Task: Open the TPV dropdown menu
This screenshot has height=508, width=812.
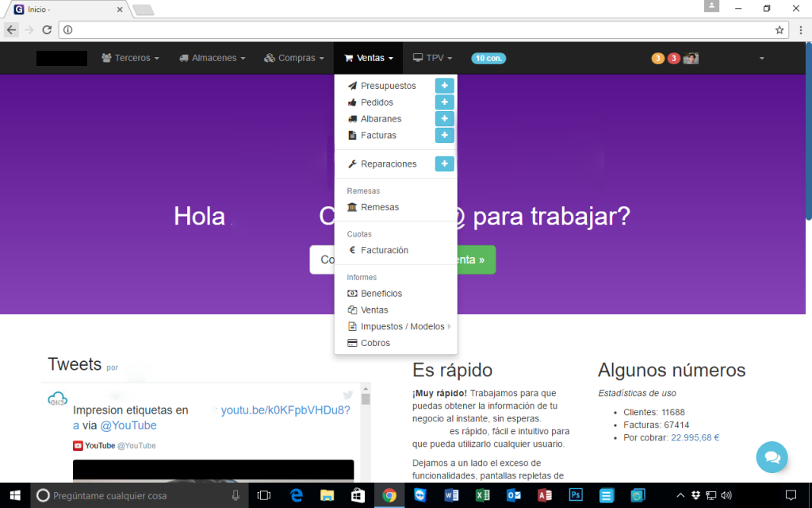Action: [x=432, y=58]
